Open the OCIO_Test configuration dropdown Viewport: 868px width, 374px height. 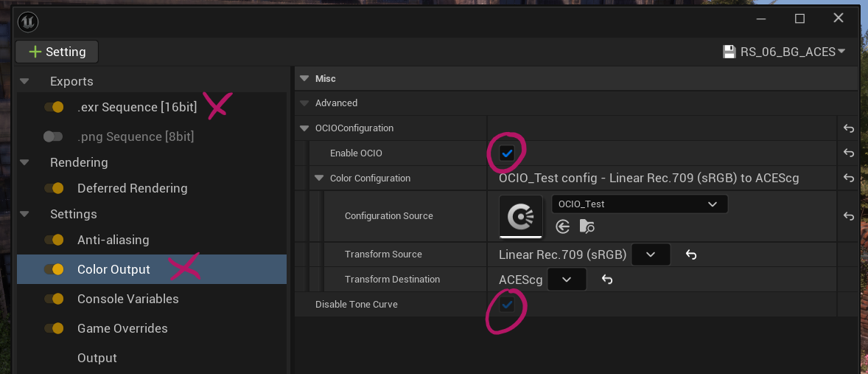click(639, 204)
